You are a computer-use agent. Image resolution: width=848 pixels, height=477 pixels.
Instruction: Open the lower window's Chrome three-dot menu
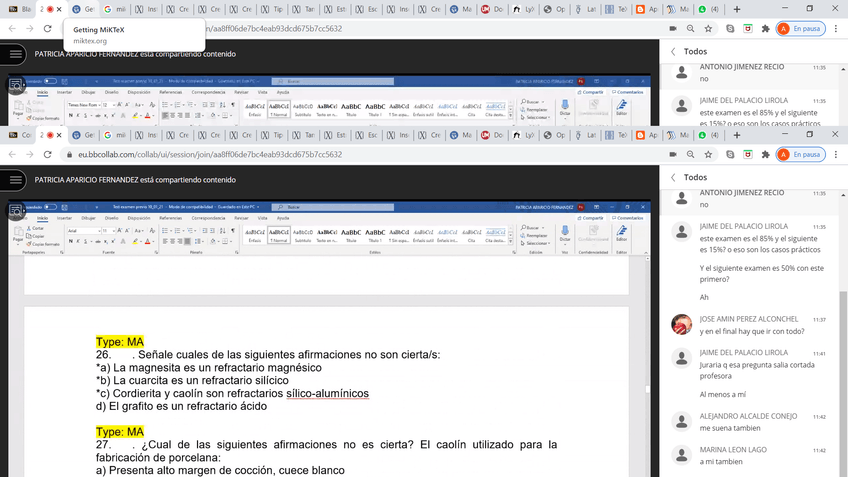(837, 155)
